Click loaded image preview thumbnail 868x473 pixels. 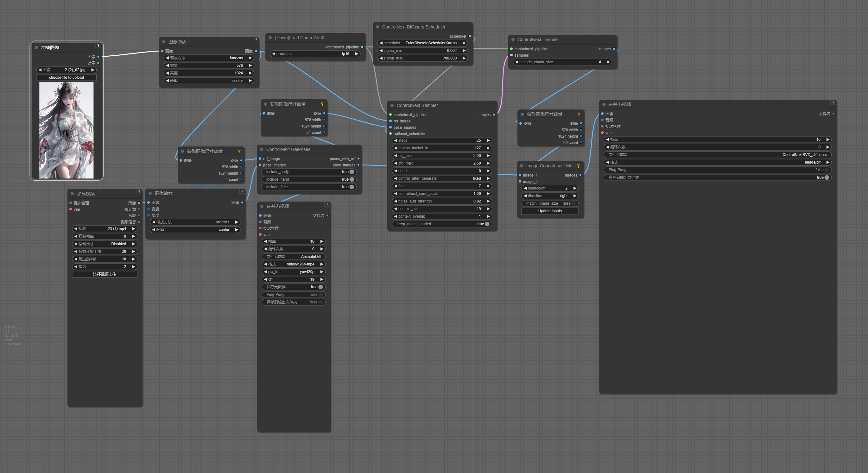[67, 130]
